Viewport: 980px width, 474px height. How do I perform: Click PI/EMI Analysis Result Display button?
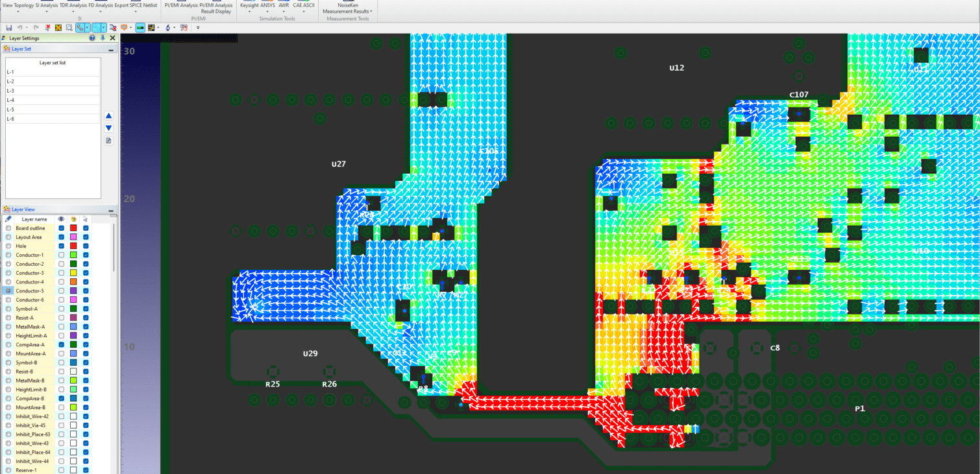click(x=216, y=8)
